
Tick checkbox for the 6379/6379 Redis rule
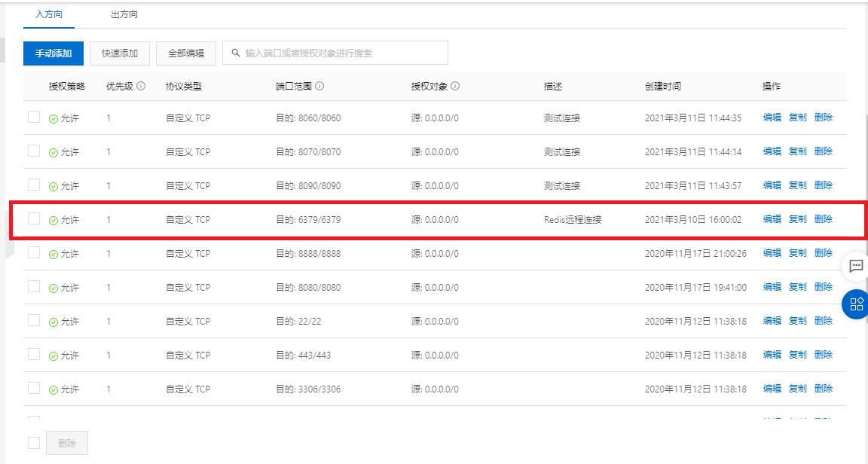click(x=34, y=218)
